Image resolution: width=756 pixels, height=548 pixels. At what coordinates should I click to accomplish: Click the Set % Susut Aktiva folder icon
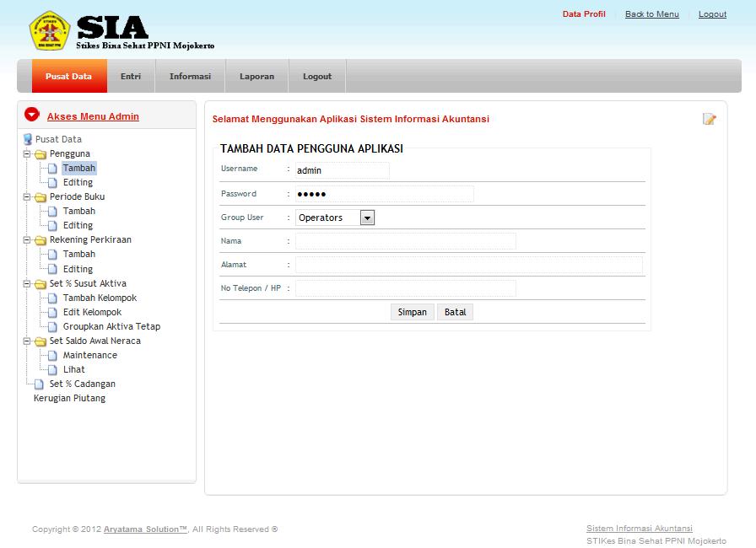click(x=40, y=284)
